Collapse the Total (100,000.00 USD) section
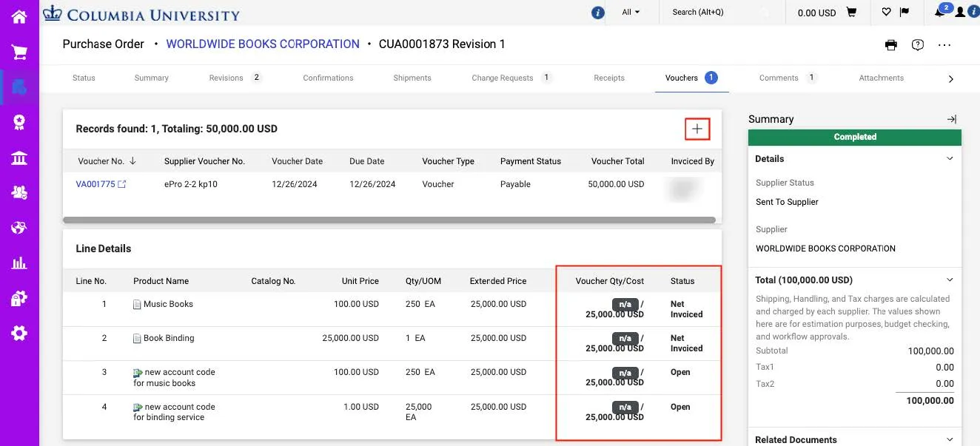980x446 pixels. [950, 280]
